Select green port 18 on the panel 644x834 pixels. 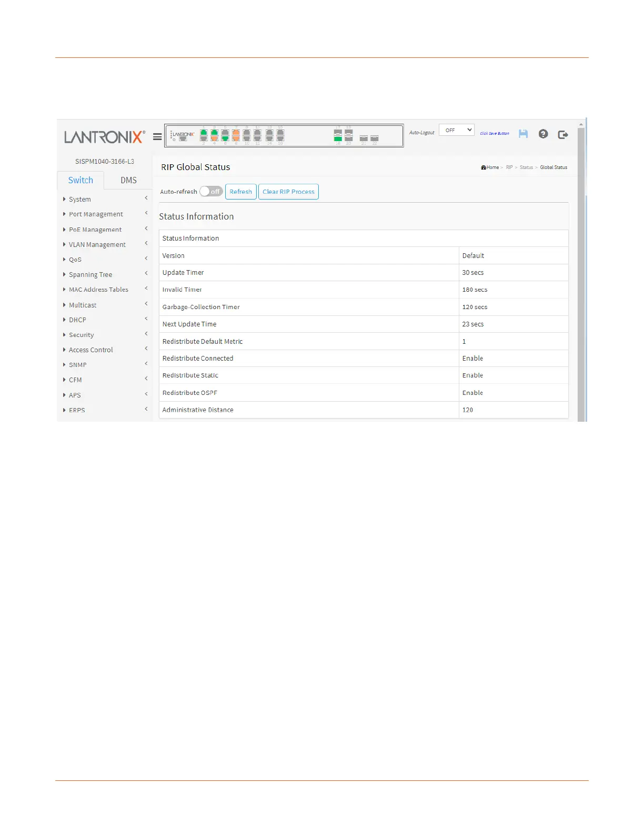point(338,138)
